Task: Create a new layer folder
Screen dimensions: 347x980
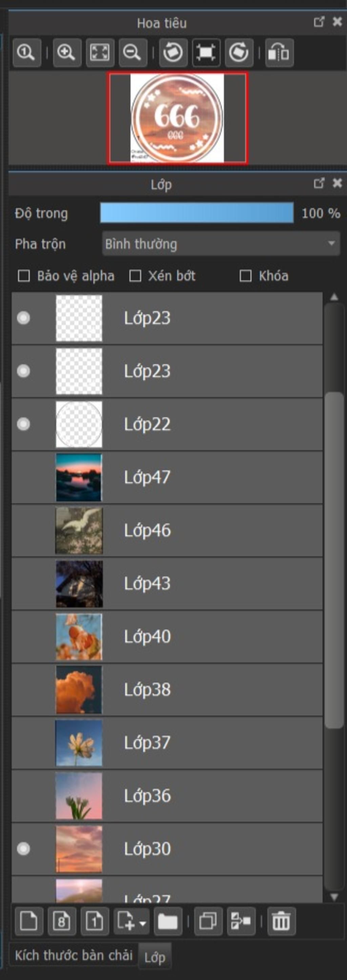Action: tap(168, 922)
